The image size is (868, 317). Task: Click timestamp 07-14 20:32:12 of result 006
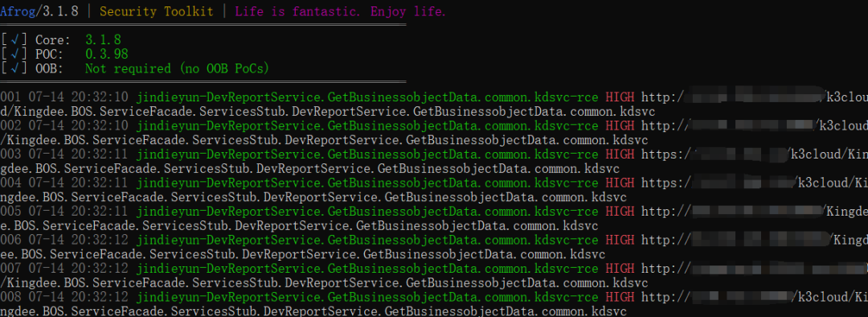78,241
